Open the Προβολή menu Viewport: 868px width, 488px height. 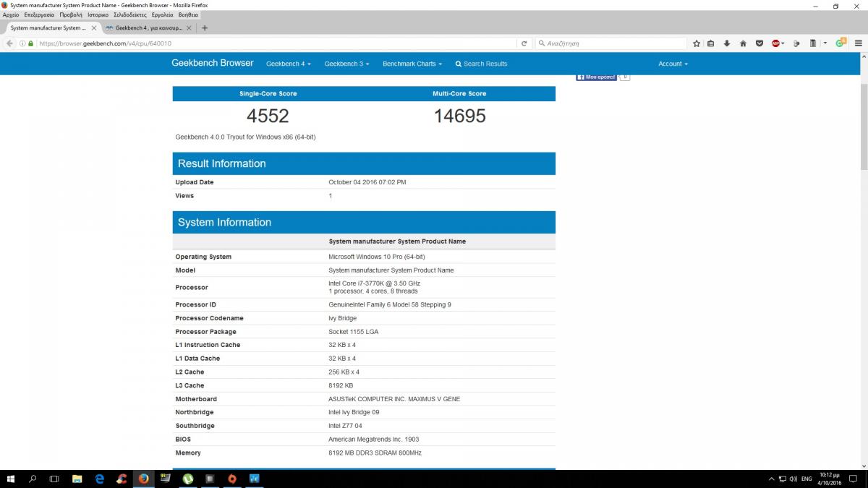tap(71, 14)
